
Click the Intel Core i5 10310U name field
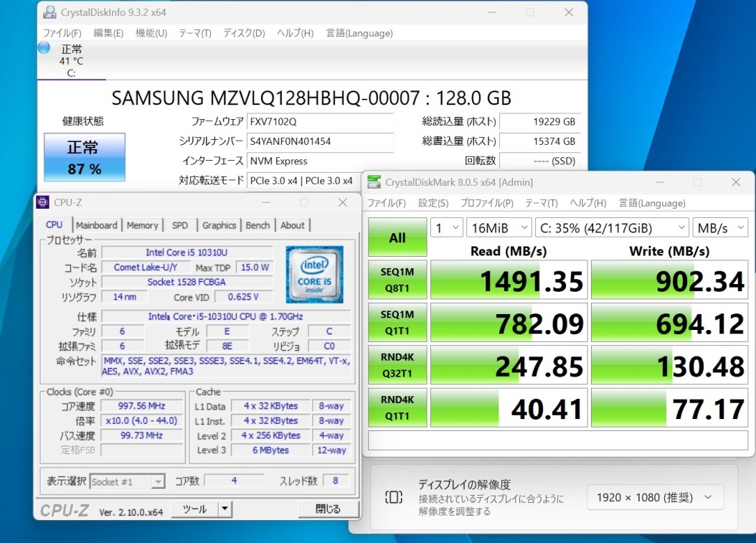[186, 252]
